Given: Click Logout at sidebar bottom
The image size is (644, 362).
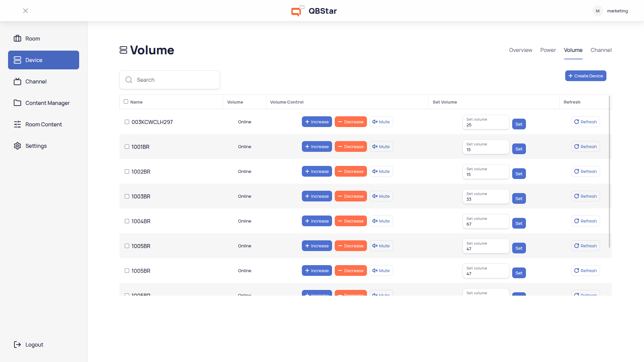Looking at the screenshot, I should (34, 345).
